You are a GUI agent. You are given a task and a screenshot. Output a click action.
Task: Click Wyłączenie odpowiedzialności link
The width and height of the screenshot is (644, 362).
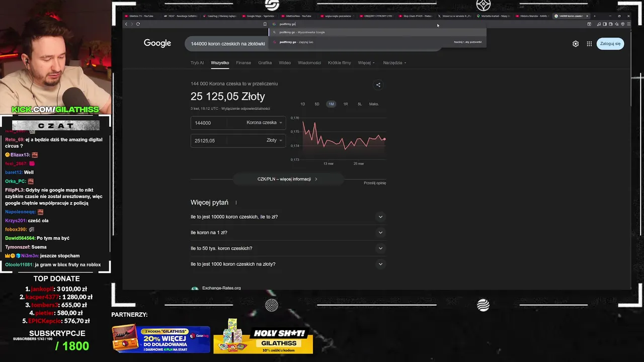246,109
